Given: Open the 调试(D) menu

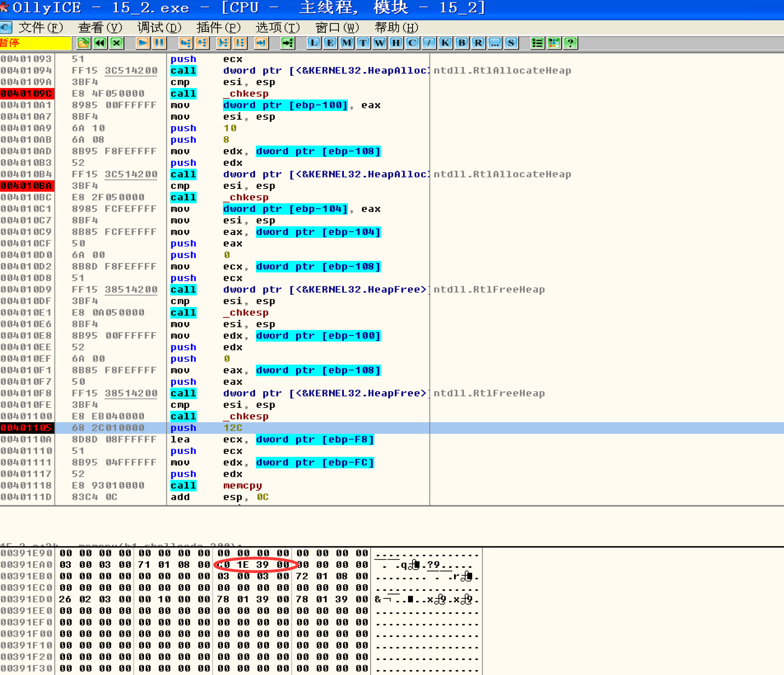Looking at the screenshot, I should (x=159, y=28).
